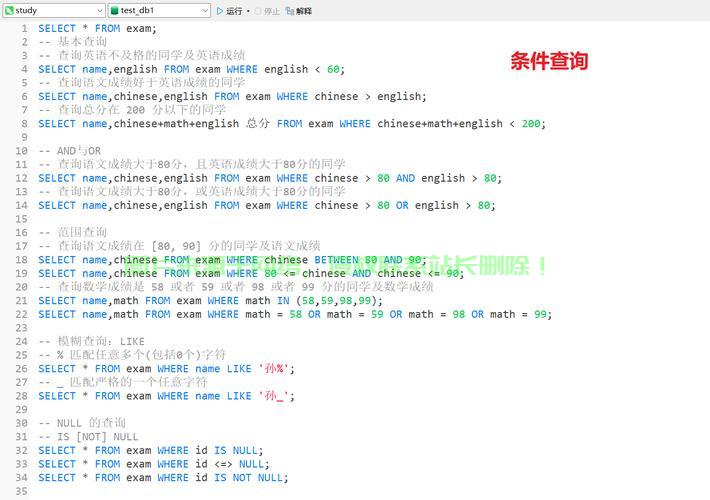Viewport: 710px width, 500px height.
Task: Click the 'IN' keyword on line 21
Action: tap(283, 300)
